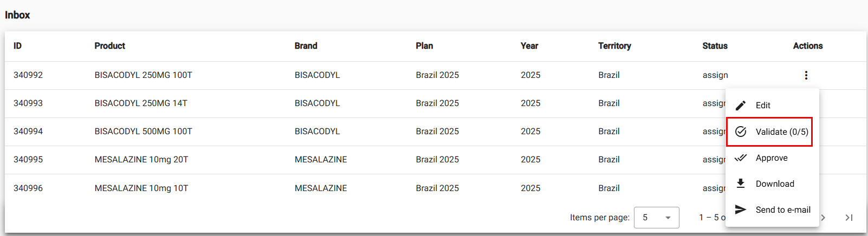Choose Send to e-mail from the menu
The width and height of the screenshot is (868, 236).
[783, 210]
